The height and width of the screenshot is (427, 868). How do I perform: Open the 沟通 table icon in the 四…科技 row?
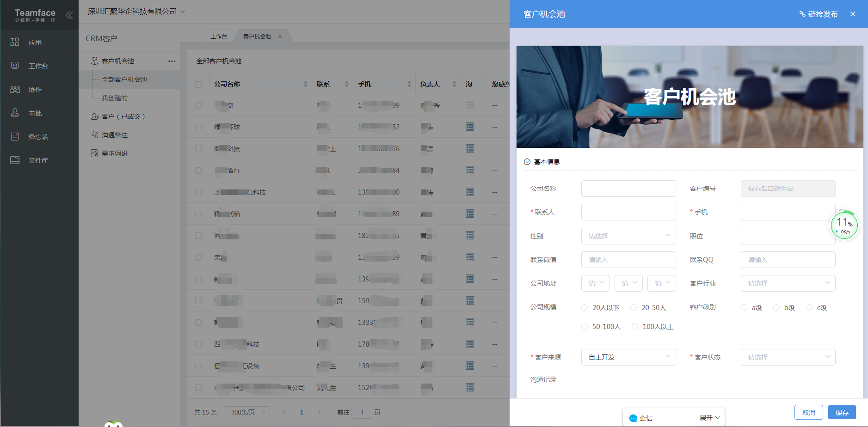coord(470,344)
